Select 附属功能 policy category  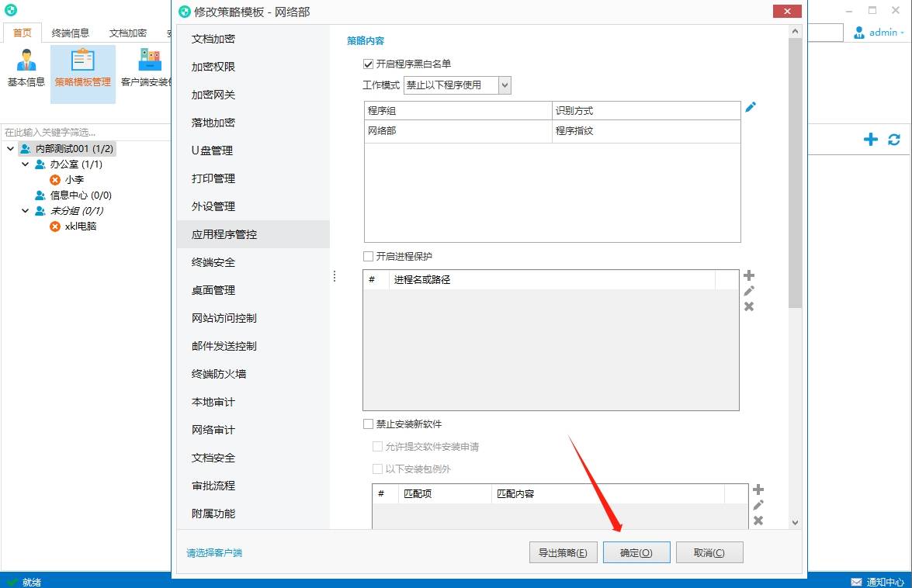(253, 513)
